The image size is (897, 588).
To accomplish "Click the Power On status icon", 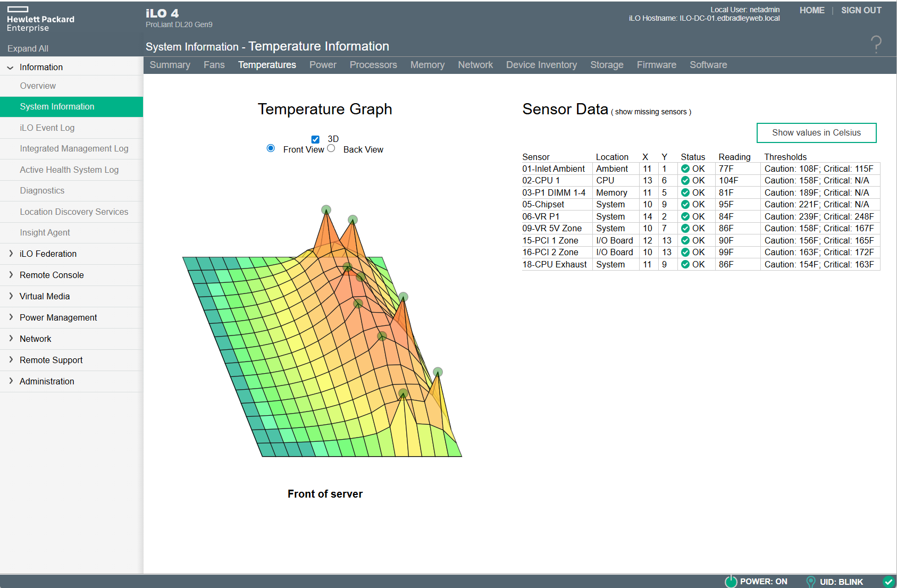I will [x=731, y=581].
